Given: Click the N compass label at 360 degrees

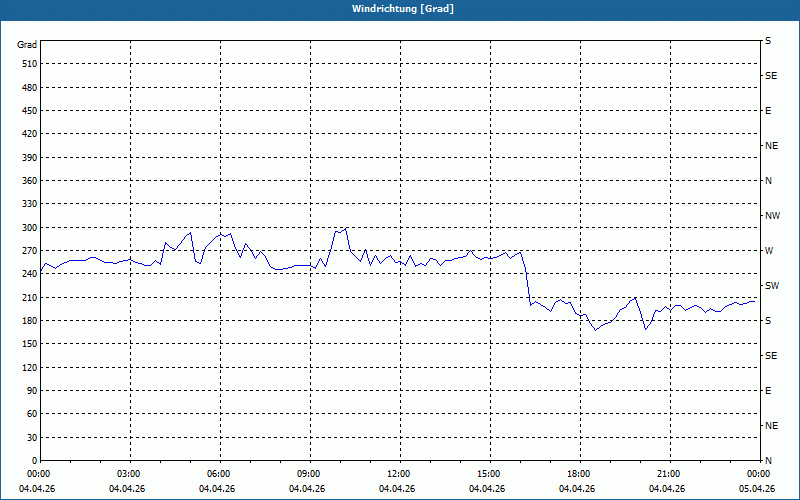Looking at the screenshot, I should pos(768,181).
